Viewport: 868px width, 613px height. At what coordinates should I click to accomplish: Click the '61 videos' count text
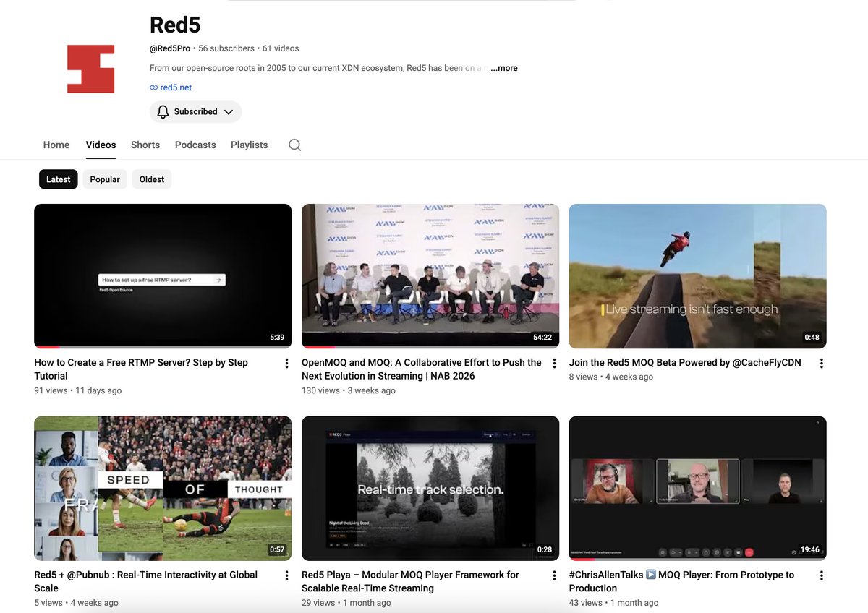(x=281, y=48)
